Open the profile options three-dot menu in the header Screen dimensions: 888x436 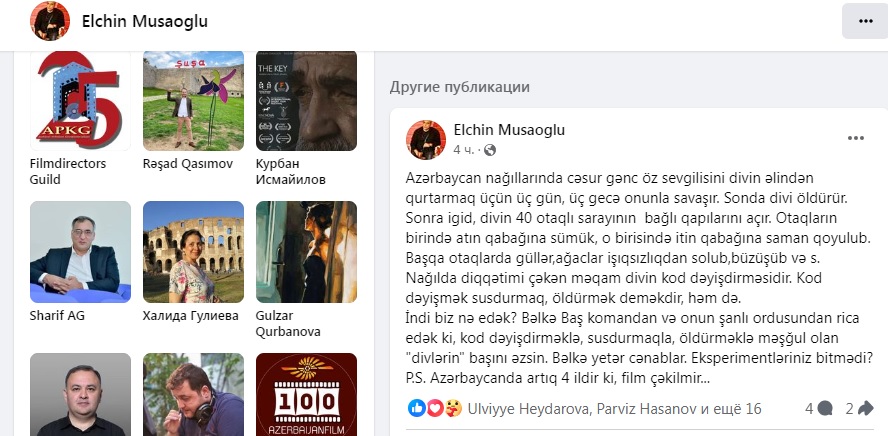[865, 21]
